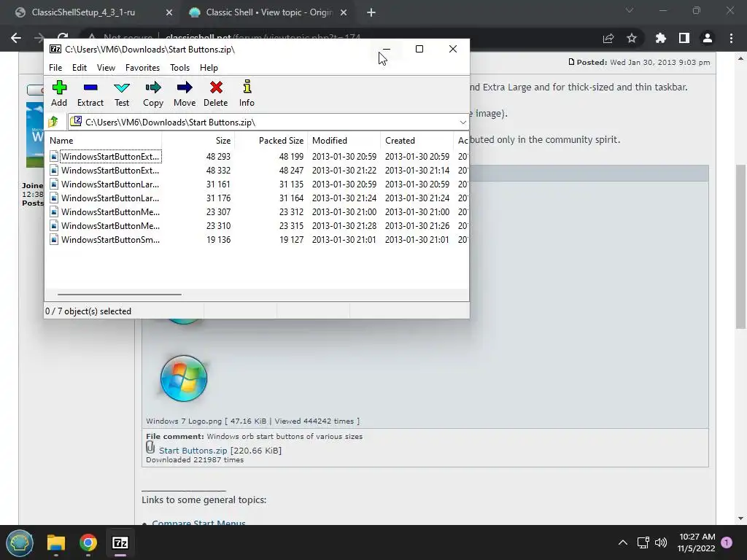This screenshot has height=560, width=747.
Task: Open the Chrome extensions puzzle icon
Action: 660,38
